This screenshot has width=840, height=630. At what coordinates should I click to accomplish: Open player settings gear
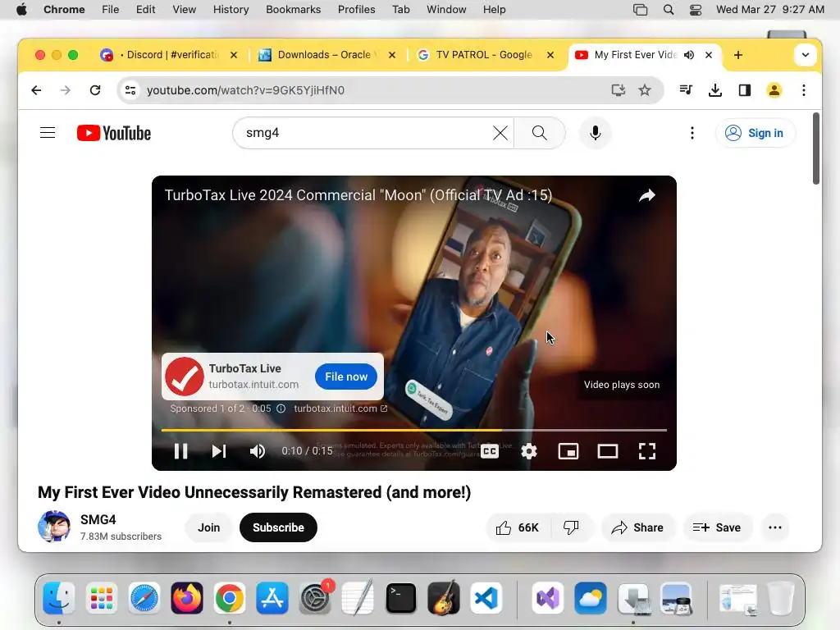pyautogui.click(x=529, y=451)
